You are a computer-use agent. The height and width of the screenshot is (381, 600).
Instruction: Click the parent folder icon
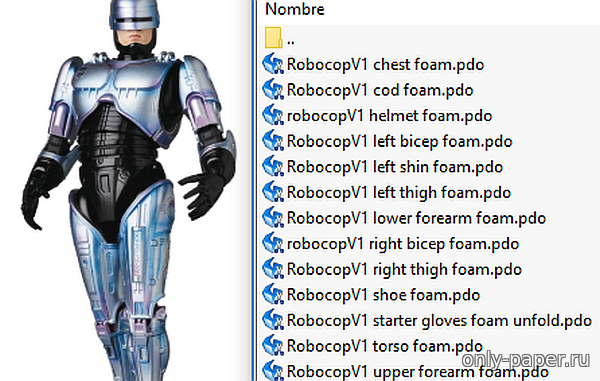click(x=273, y=37)
